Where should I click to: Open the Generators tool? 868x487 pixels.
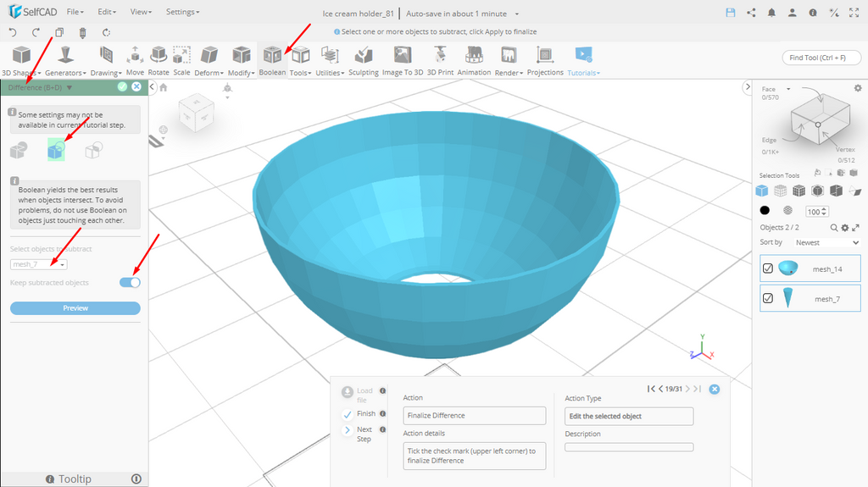point(65,61)
